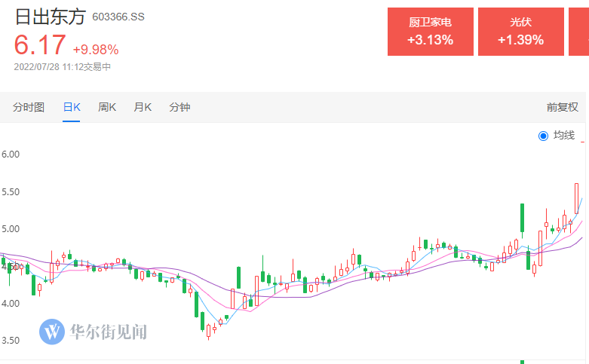
Task: Click the latest tall red candlestick
Action: click(x=577, y=198)
